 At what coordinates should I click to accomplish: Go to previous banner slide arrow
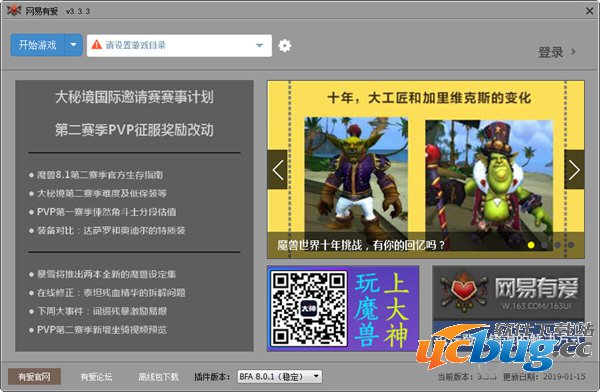click(277, 170)
